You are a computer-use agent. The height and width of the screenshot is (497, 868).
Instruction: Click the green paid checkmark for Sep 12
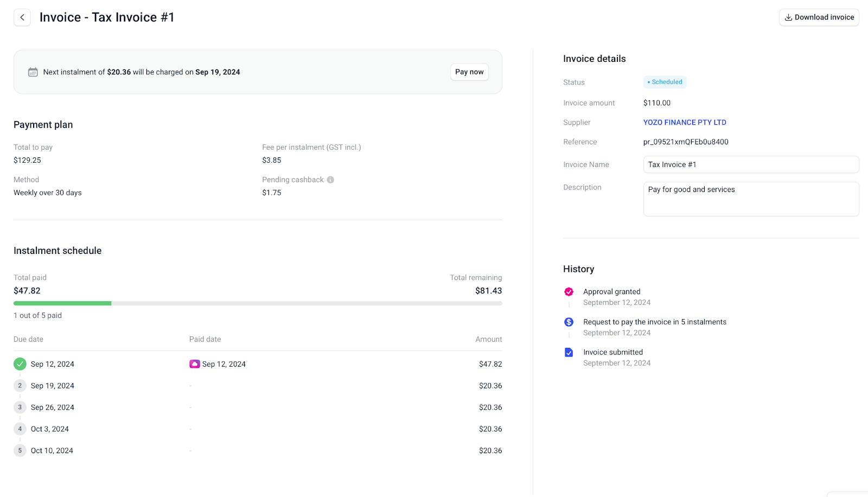pos(20,364)
